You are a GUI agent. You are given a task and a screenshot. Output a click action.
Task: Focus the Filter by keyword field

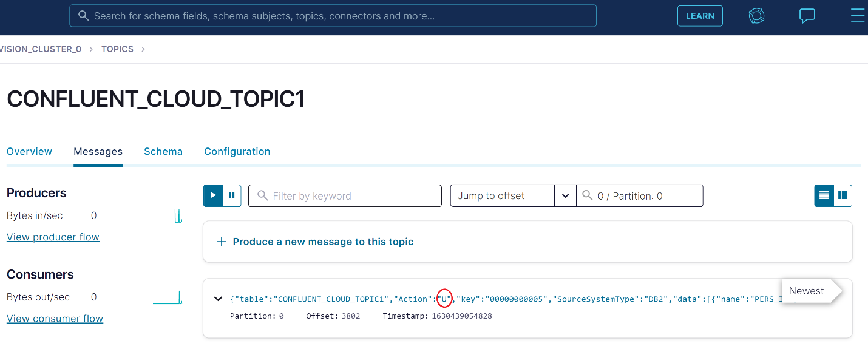tap(345, 195)
